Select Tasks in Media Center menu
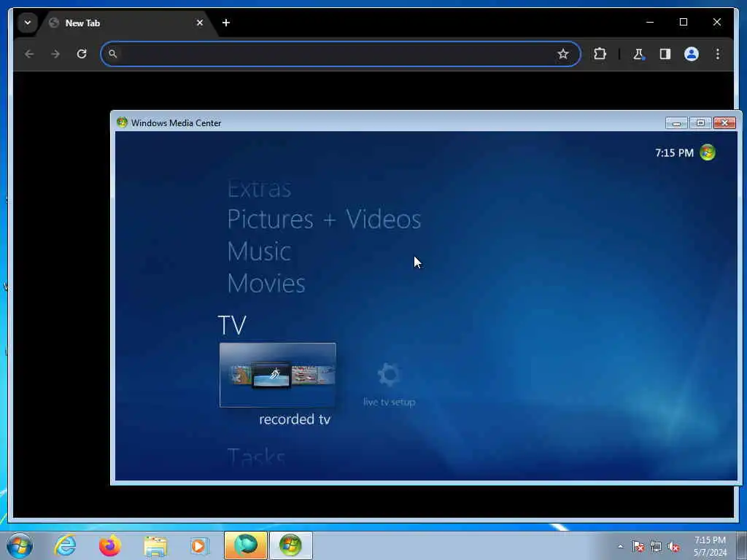747x560 pixels. point(256,456)
